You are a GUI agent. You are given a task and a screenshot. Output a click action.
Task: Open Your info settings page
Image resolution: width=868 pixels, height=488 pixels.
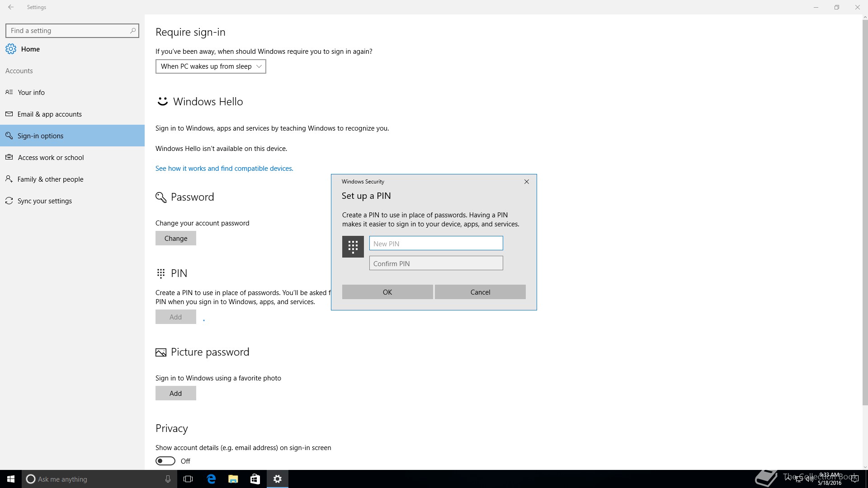pyautogui.click(x=31, y=92)
